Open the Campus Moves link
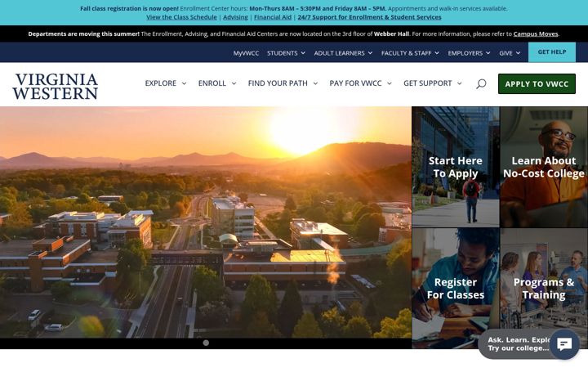588x368 pixels. click(536, 34)
